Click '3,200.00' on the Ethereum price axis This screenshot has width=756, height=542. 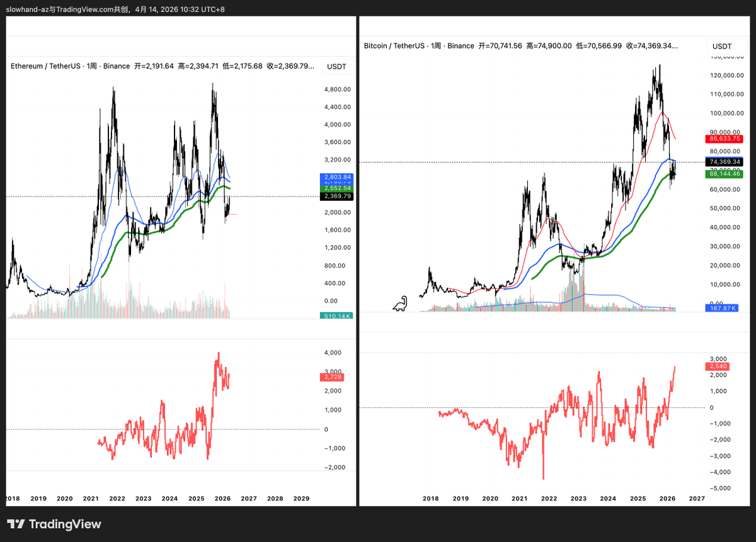tap(337, 160)
